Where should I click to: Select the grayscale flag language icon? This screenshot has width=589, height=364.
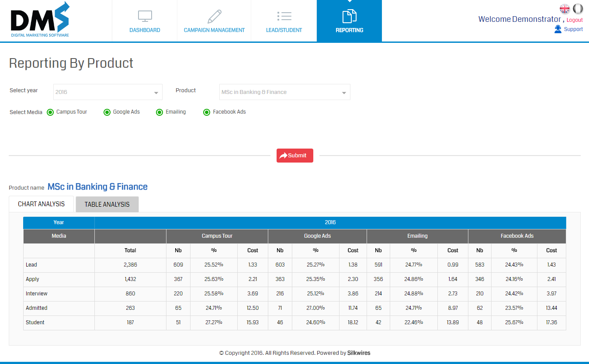(x=578, y=8)
